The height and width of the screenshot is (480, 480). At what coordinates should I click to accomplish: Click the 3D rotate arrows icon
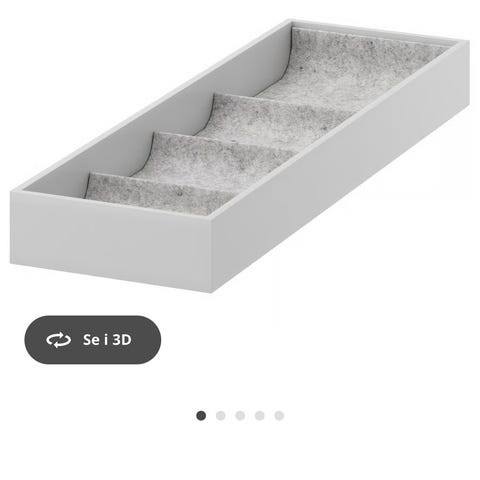pyautogui.click(x=58, y=340)
